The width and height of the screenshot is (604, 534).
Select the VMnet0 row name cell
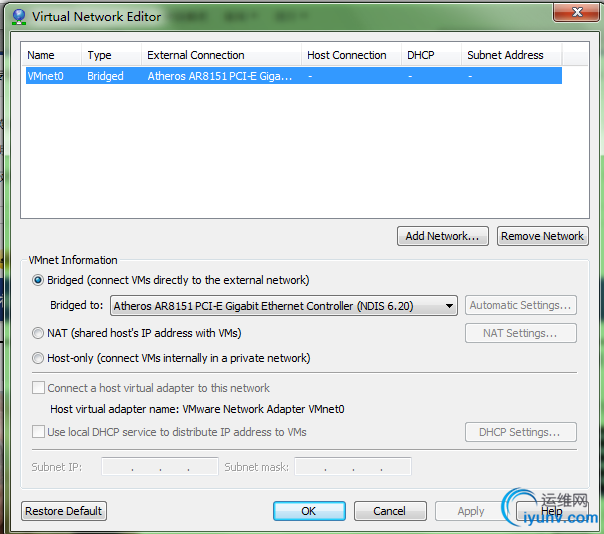(x=45, y=76)
